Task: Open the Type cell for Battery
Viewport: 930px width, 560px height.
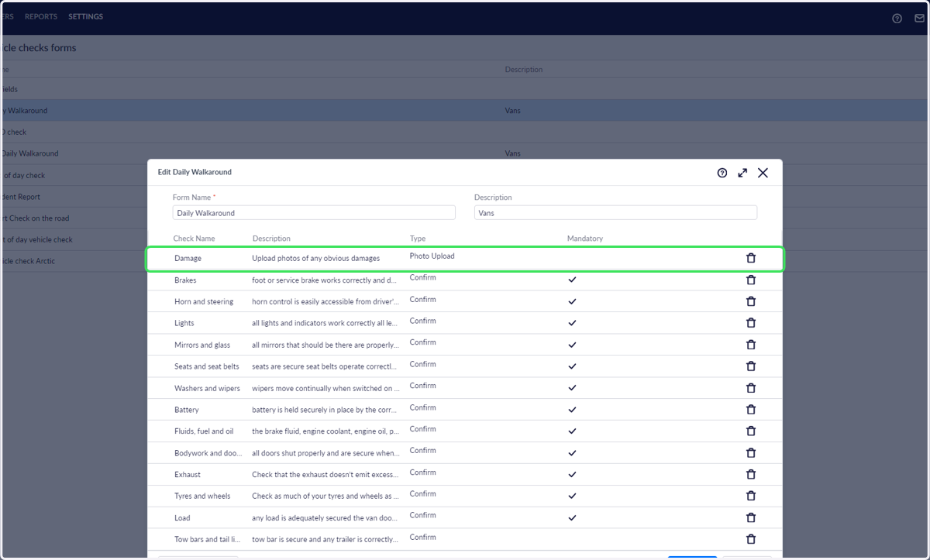Action: (x=423, y=407)
